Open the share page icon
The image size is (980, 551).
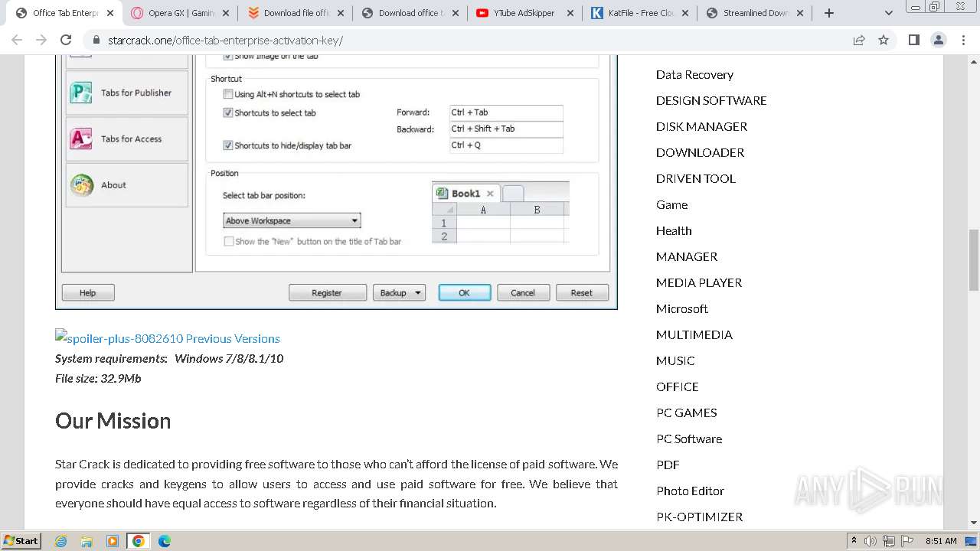[x=859, y=41]
